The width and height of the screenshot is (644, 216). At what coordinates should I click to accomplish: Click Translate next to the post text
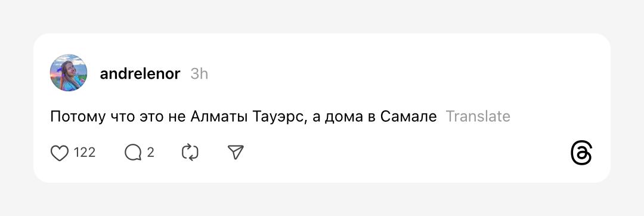(x=478, y=116)
